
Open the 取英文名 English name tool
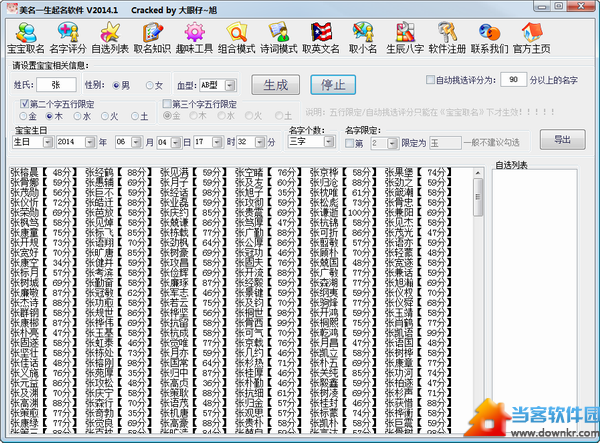(321, 37)
